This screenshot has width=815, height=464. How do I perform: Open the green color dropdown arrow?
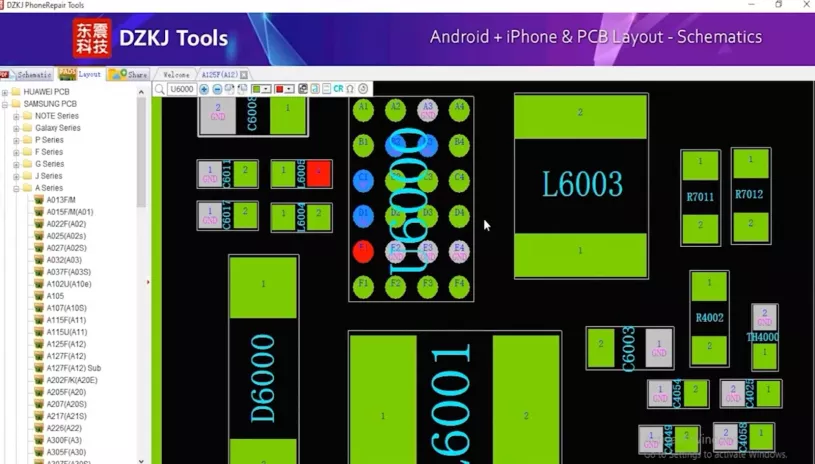point(266,89)
